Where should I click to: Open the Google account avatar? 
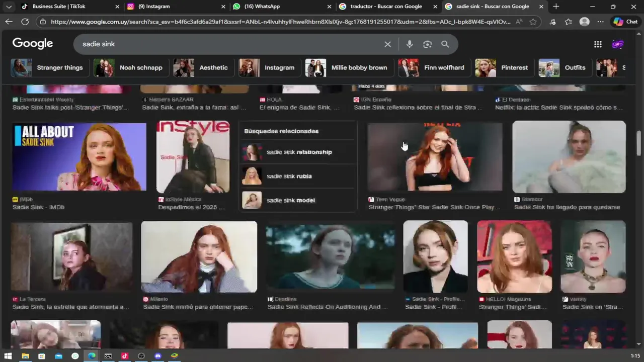pos(618,44)
